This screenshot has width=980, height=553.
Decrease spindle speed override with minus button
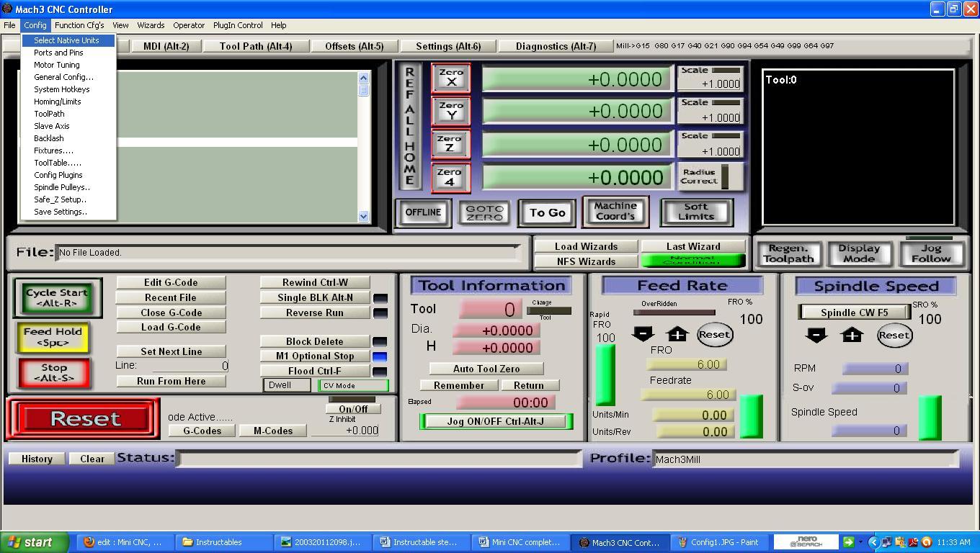pyautogui.click(x=816, y=335)
